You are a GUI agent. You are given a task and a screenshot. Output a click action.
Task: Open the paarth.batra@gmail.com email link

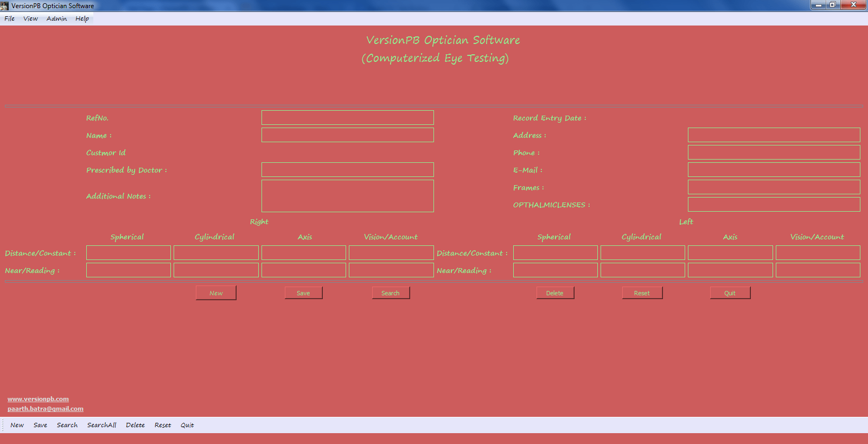[46, 409]
